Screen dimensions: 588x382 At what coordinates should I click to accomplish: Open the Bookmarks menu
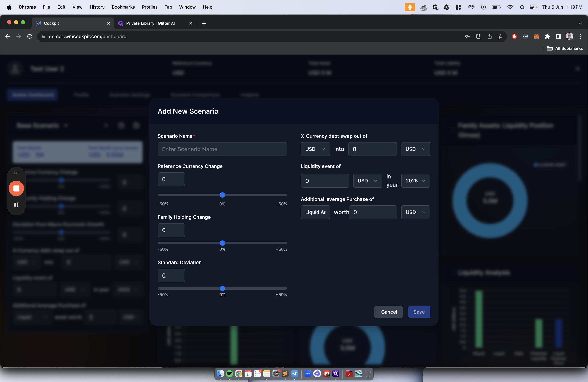coord(123,7)
